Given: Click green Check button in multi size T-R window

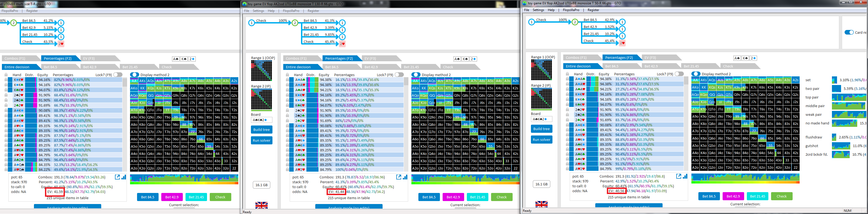Looking at the screenshot, I should [x=220, y=197].
